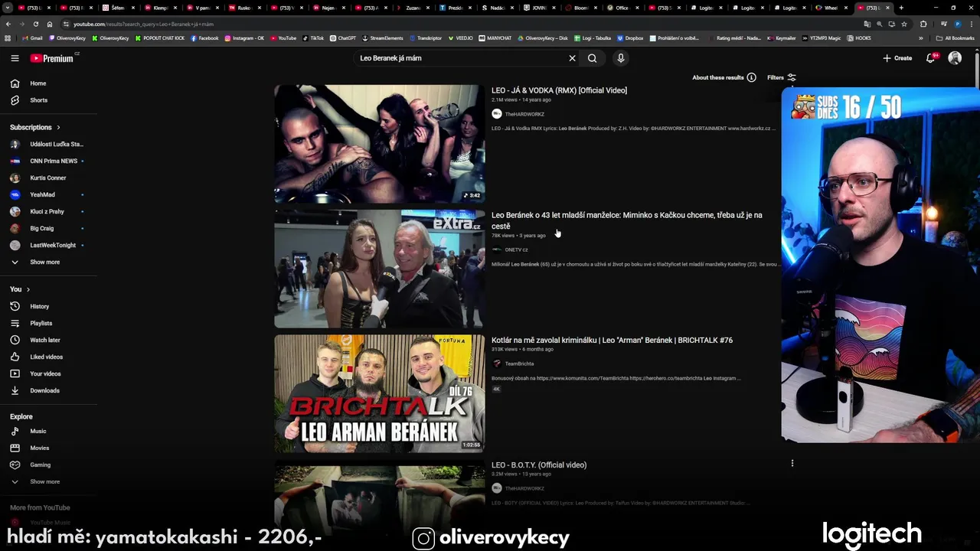Image resolution: width=980 pixels, height=551 pixels.
Task: Open the first result's TheHARDWORKZ channel link
Action: click(524, 114)
